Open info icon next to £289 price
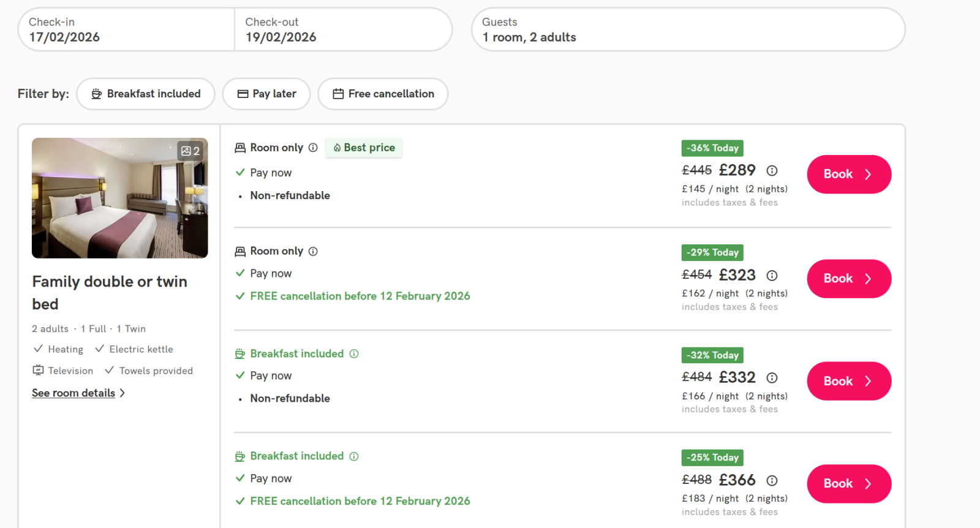This screenshot has width=980, height=528. pos(772,171)
